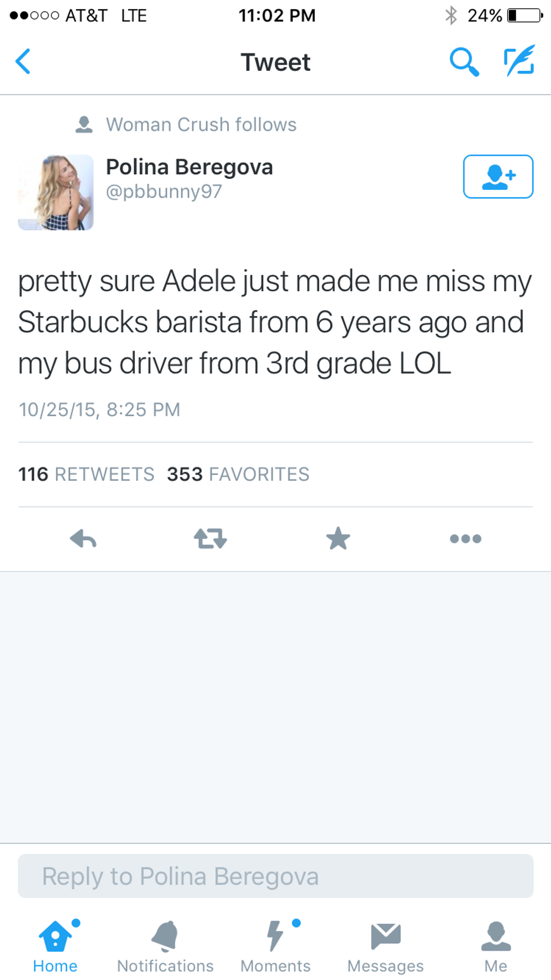Viewport: 551px width, 980px height.
Task: Switch to the Me profile tab
Action: (x=496, y=947)
